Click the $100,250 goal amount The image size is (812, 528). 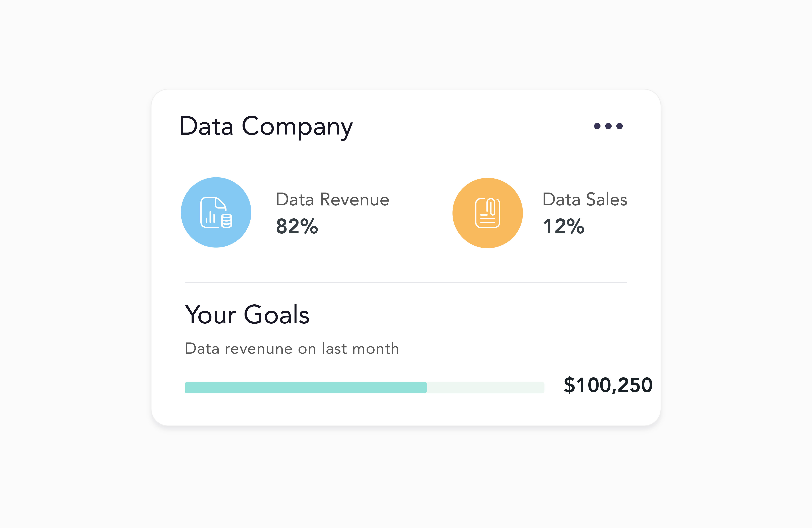608,385
